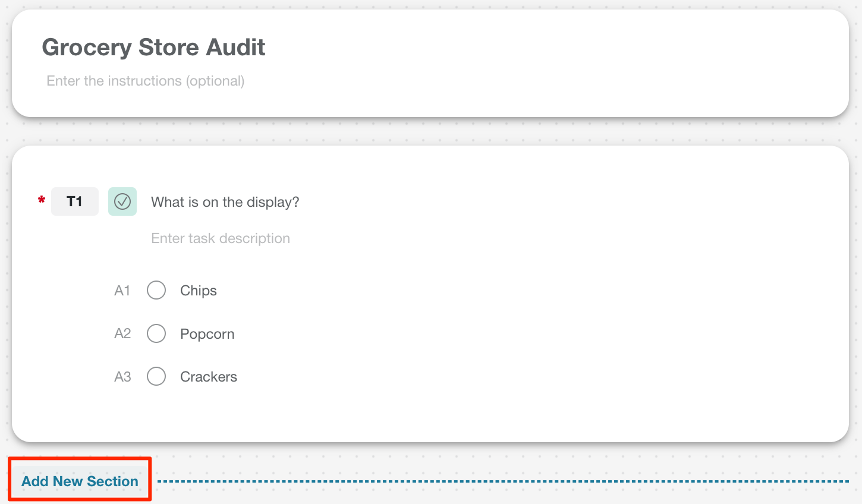Click the A1 answer label
Viewport: 862px width, 504px height.
point(122,291)
